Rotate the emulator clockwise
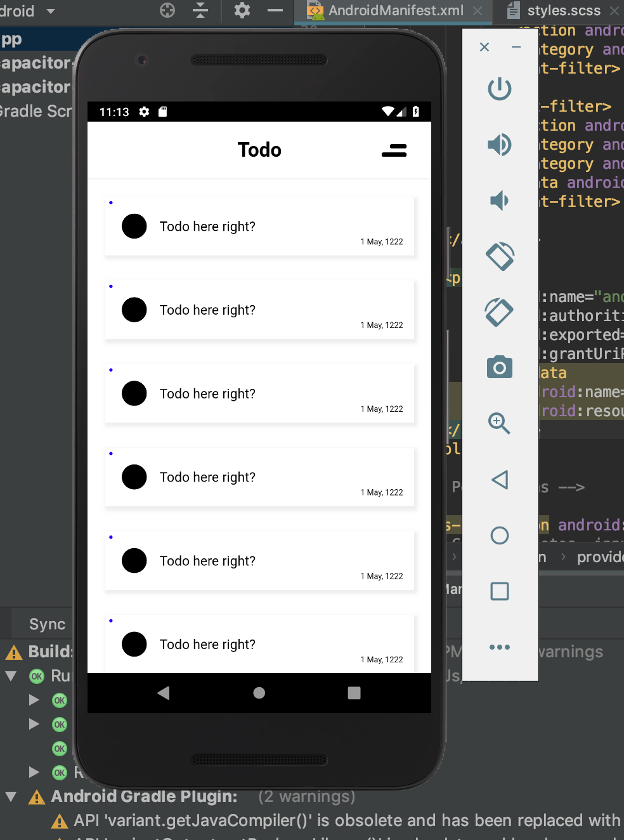The height and width of the screenshot is (840, 624). pyautogui.click(x=499, y=312)
